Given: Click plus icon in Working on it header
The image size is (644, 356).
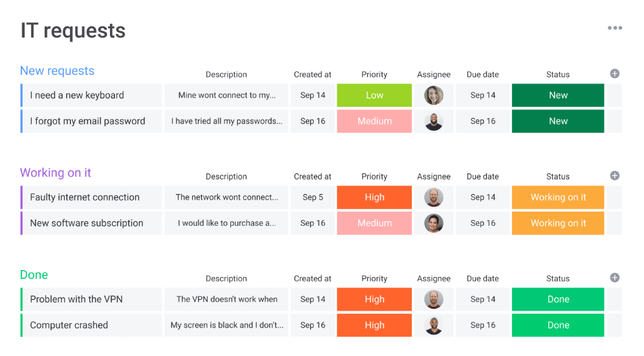Looking at the screenshot, I should pyautogui.click(x=615, y=175).
